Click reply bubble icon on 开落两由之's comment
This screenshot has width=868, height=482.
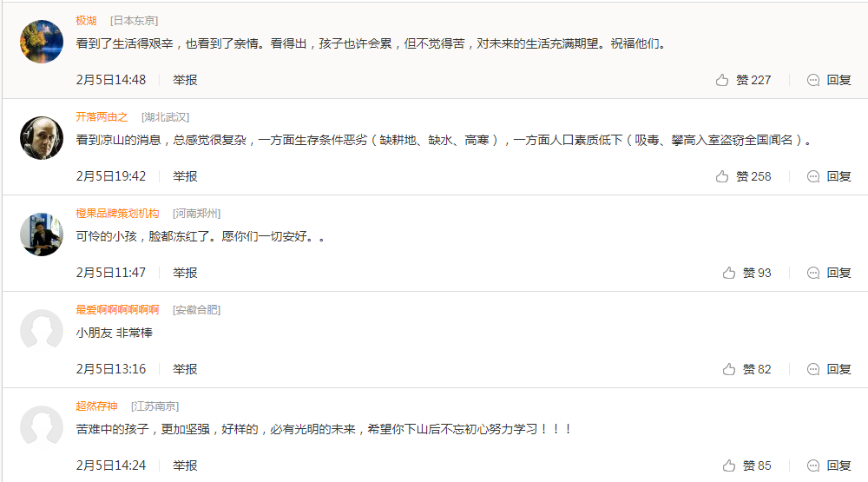[813, 177]
